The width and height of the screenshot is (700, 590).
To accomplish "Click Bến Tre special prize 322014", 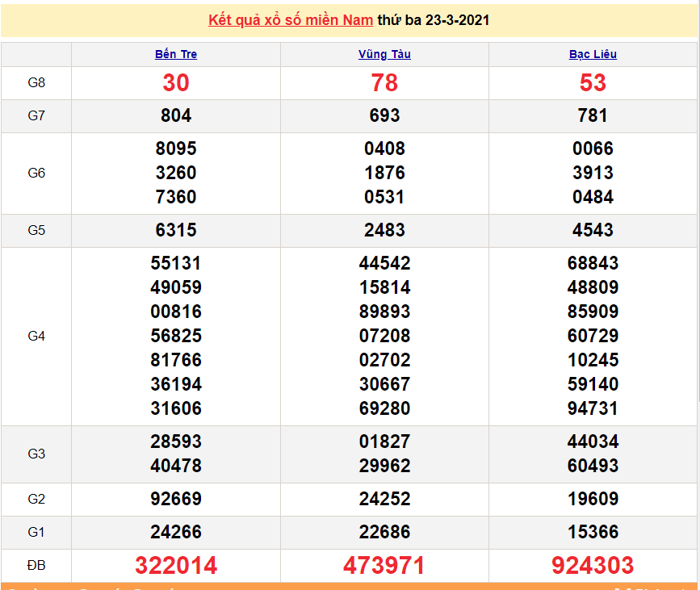I will (176, 566).
